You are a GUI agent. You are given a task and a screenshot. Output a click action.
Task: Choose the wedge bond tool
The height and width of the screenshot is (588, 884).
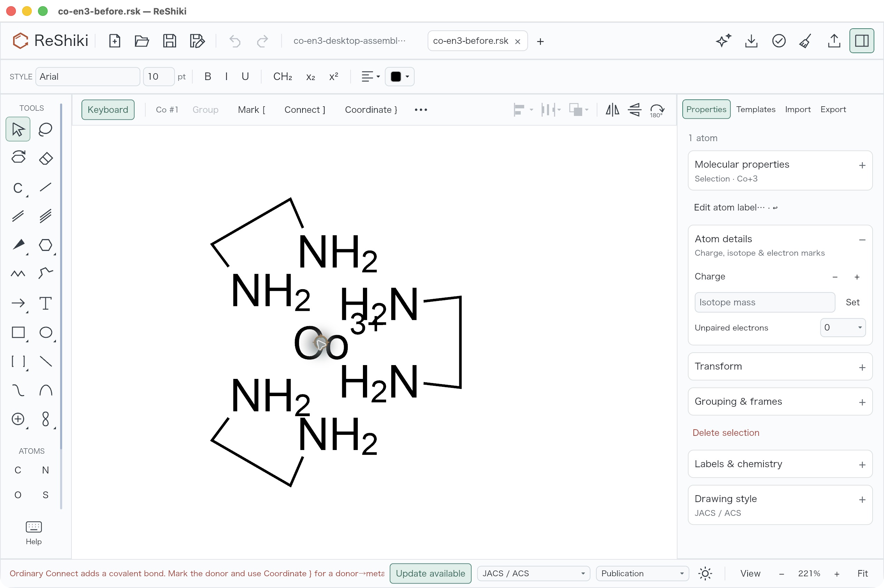point(18,245)
